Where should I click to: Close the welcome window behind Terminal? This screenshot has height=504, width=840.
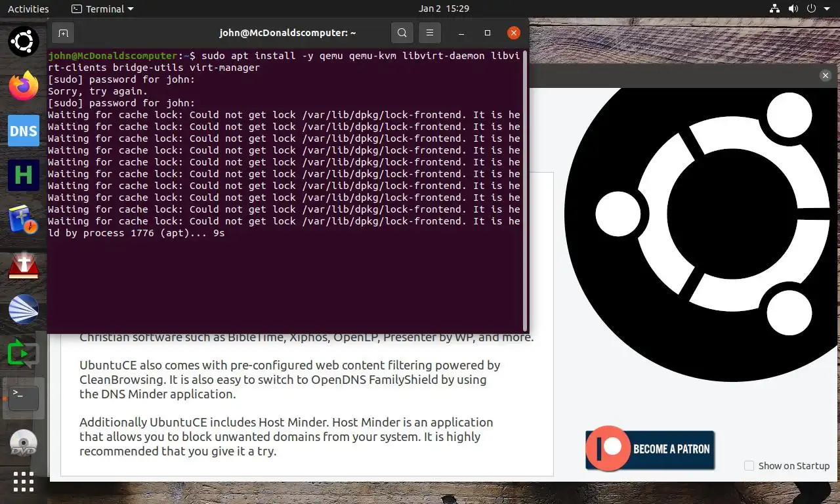826,75
